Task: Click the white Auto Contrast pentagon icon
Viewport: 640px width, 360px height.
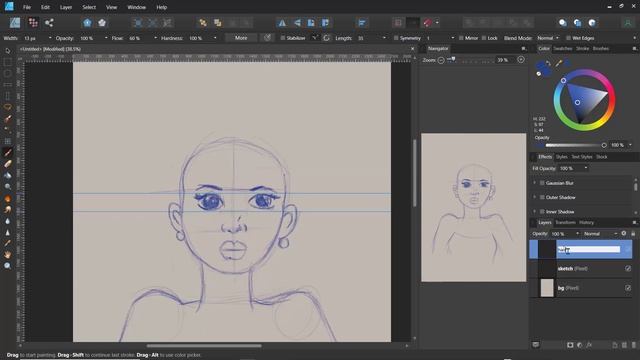Action: click(x=102, y=23)
